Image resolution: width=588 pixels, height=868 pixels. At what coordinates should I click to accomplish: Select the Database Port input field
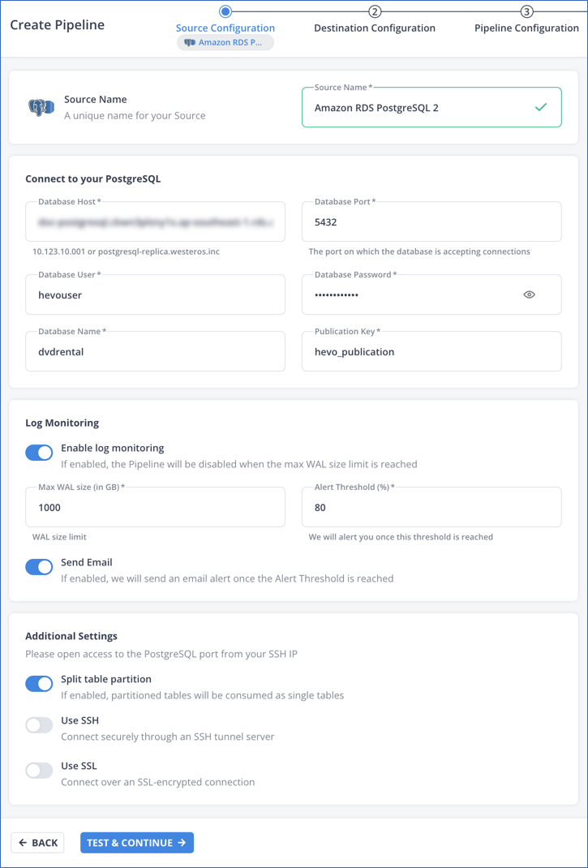pos(431,221)
